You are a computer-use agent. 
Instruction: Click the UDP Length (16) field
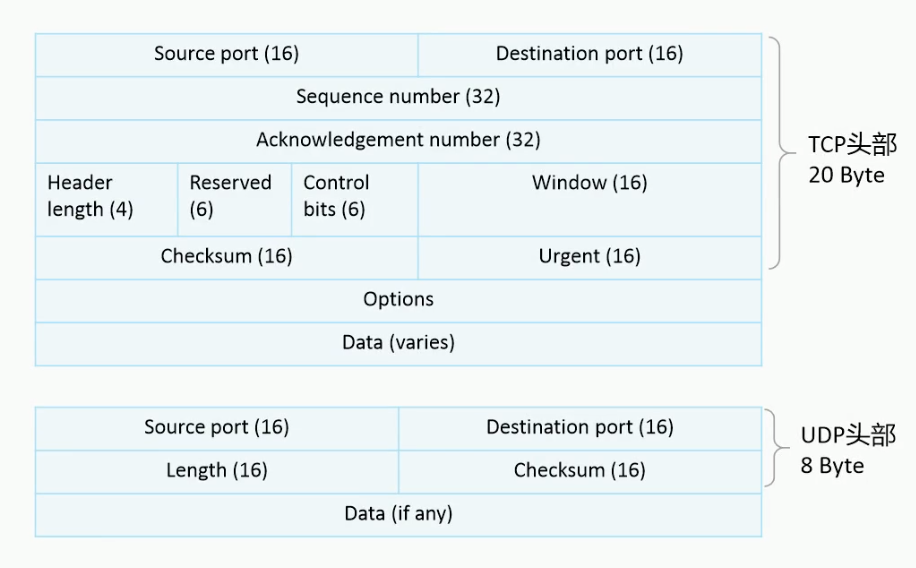click(x=217, y=472)
